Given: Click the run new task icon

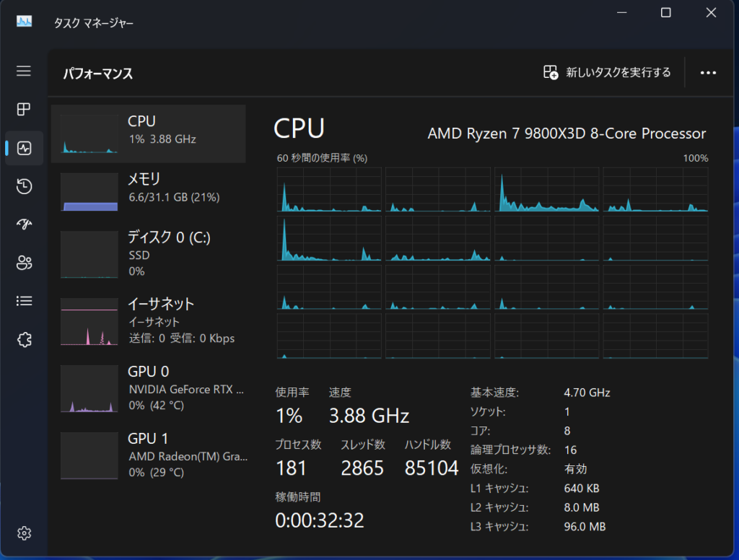Looking at the screenshot, I should [x=551, y=72].
